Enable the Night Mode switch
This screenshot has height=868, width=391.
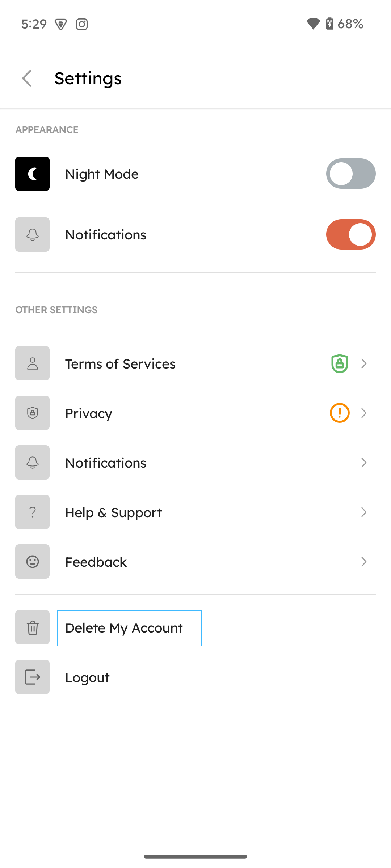(x=351, y=174)
